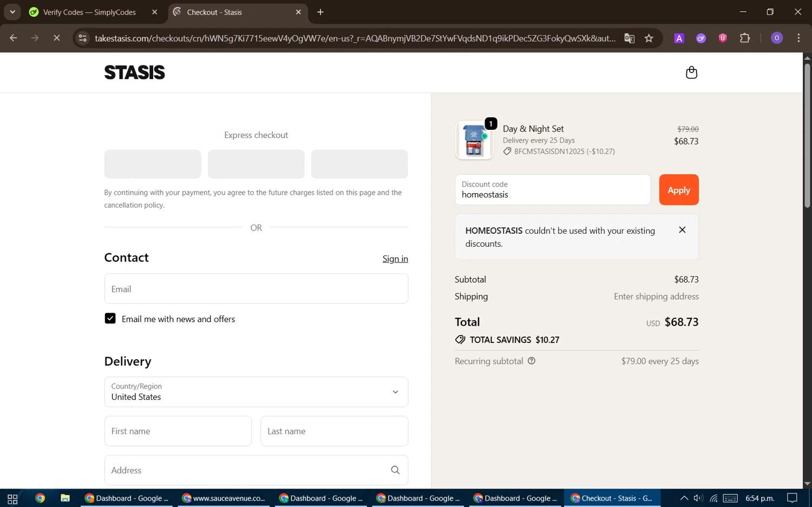The image size is (812, 507).
Task: Close the Verify Codes SimplyCodes tab
Action: point(155,12)
